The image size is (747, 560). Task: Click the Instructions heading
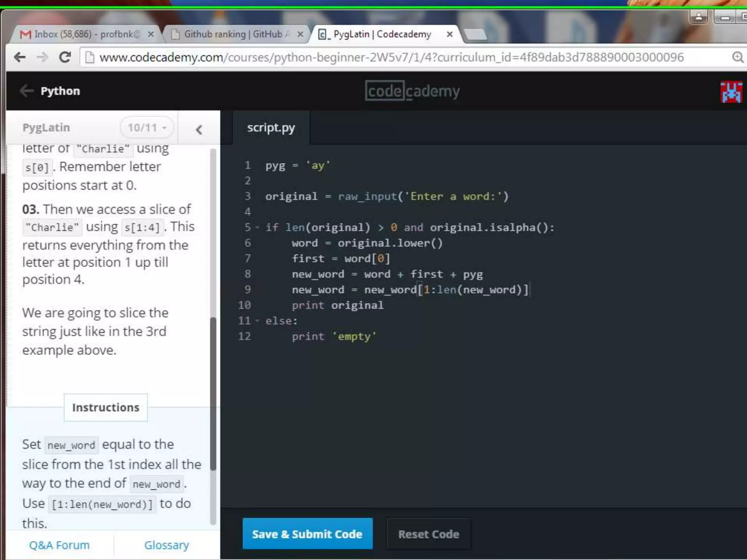(106, 408)
